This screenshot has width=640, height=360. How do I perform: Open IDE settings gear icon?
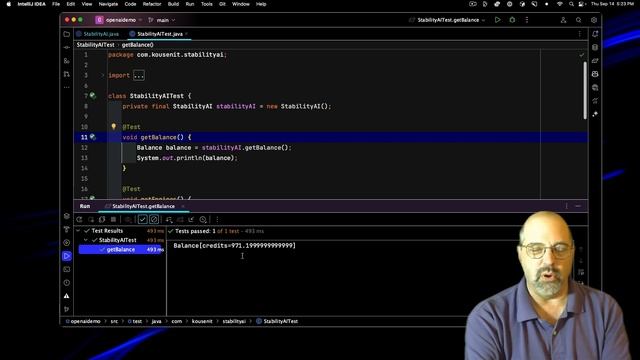(594, 20)
